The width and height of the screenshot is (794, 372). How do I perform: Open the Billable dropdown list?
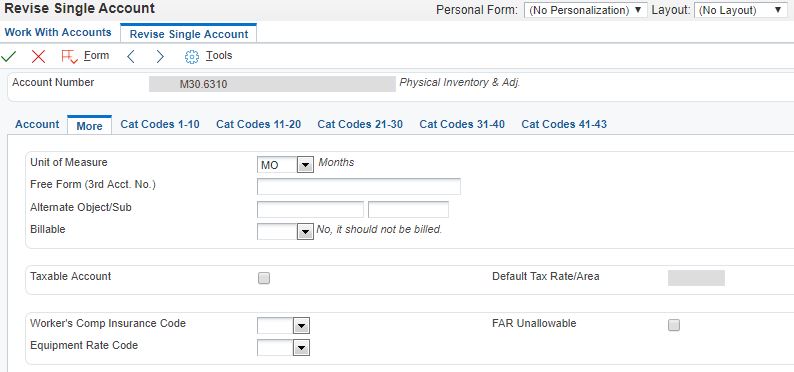305,232
